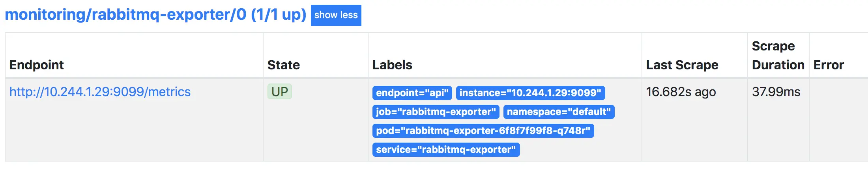Image resolution: width=868 pixels, height=182 pixels.
Task: Select the job="rabbitmq-exporter" label badge
Action: (436, 112)
